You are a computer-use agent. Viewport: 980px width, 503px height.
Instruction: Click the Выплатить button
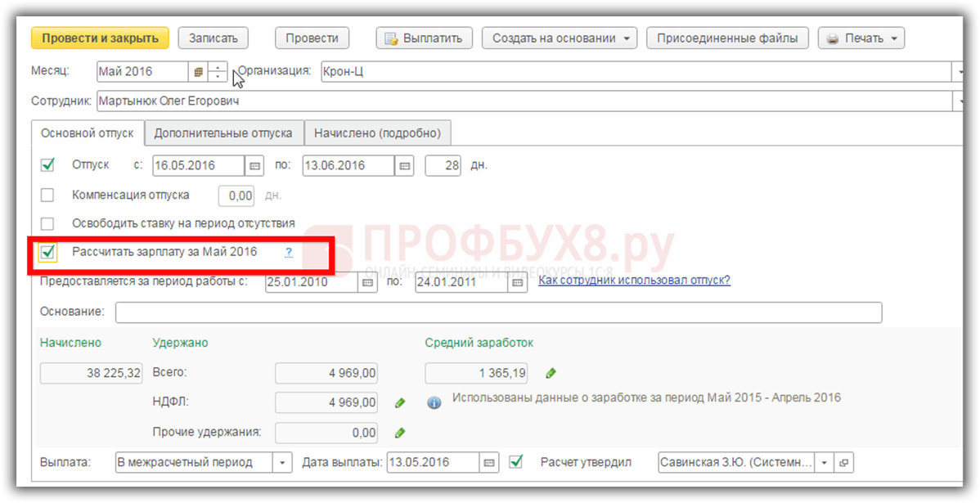425,38
